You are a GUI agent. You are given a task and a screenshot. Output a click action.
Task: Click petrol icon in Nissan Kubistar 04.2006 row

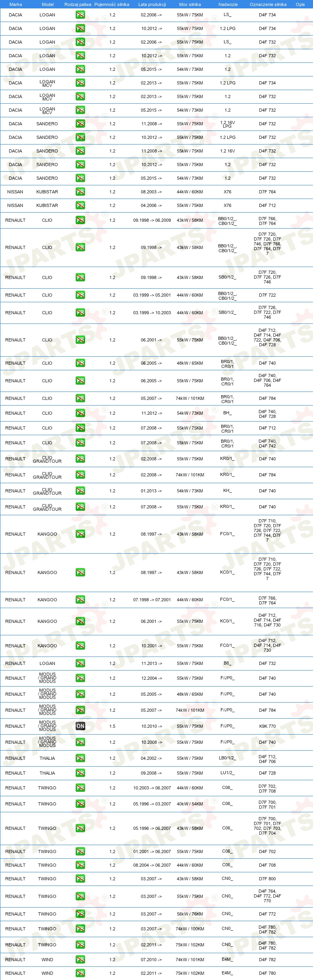pyautogui.click(x=80, y=205)
